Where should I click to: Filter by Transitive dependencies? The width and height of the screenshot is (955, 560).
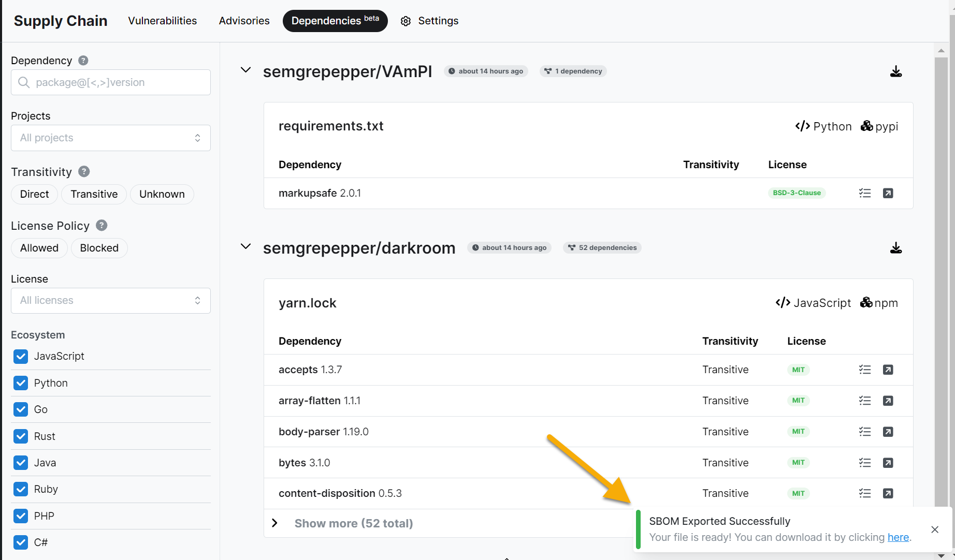pyautogui.click(x=94, y=194)
